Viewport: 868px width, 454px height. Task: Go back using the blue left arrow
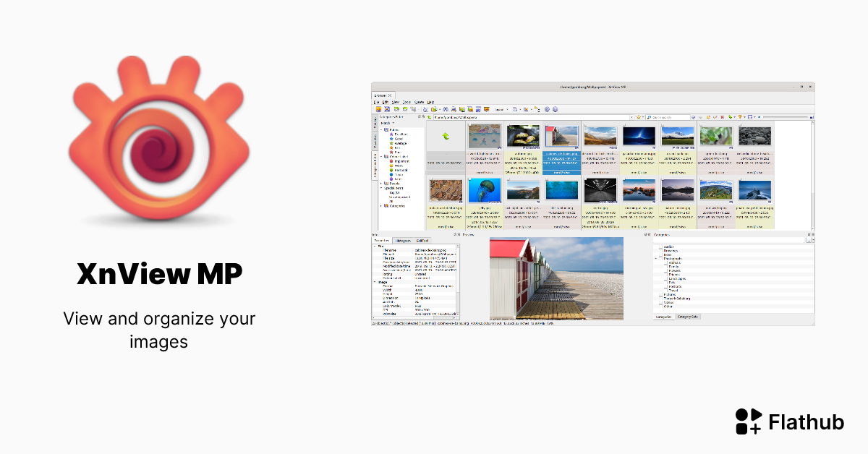(693, 117)
